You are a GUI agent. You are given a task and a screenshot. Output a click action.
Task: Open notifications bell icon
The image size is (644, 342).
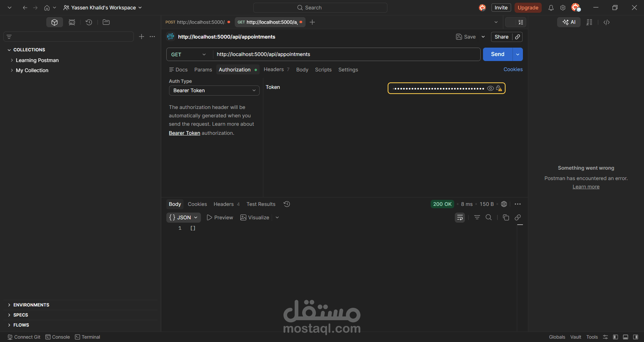point(551,8)
